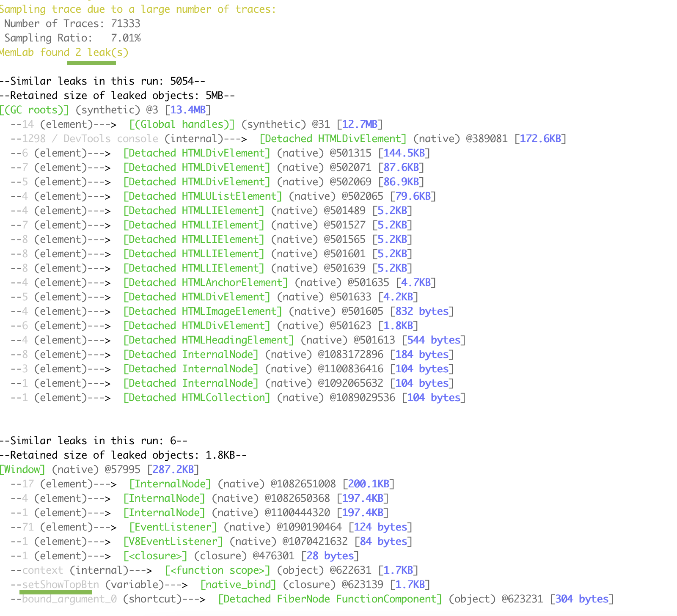This screenshot has width=677, height=616.
Task: Click the node ID @501623
Action: click(x=350, y=326)
